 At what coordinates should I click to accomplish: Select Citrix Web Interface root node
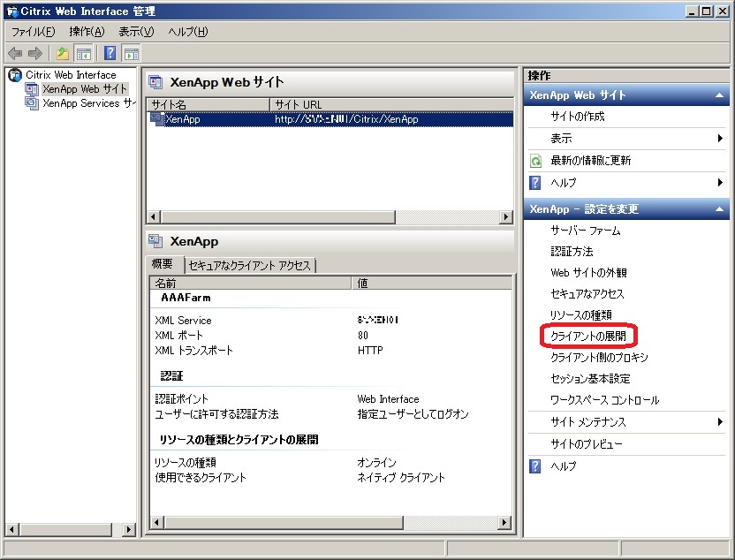pyautogui.click(x=71, y=75)
